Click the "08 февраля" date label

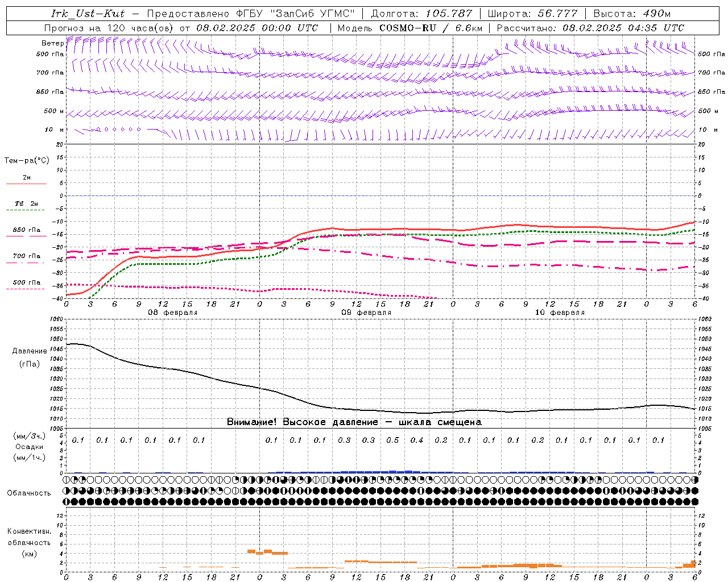coord(173,313)
